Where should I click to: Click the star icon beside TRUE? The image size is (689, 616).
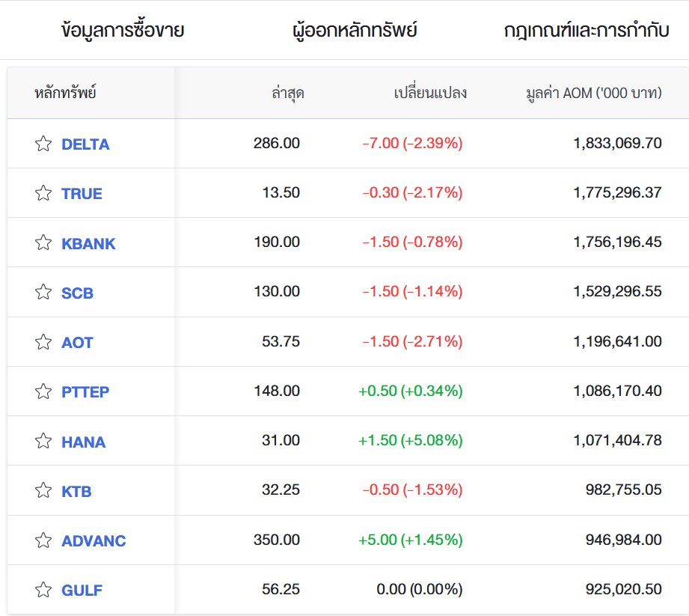[43, 193]
